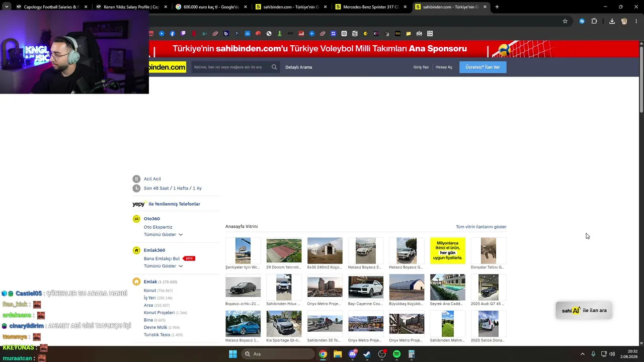Open Discord from the taskbar
Screen dimensions: 644x362
353,354
